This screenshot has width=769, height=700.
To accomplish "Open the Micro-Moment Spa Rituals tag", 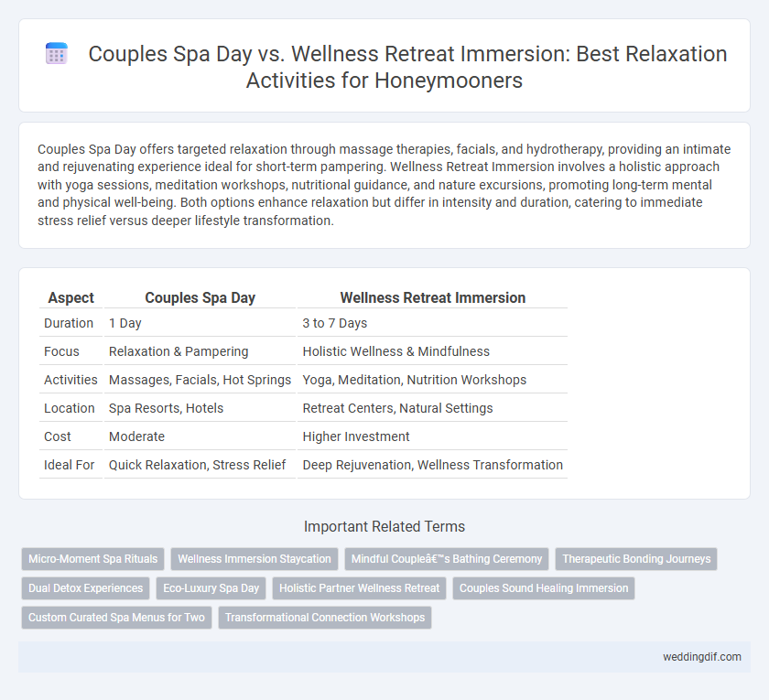I will 92,559.
